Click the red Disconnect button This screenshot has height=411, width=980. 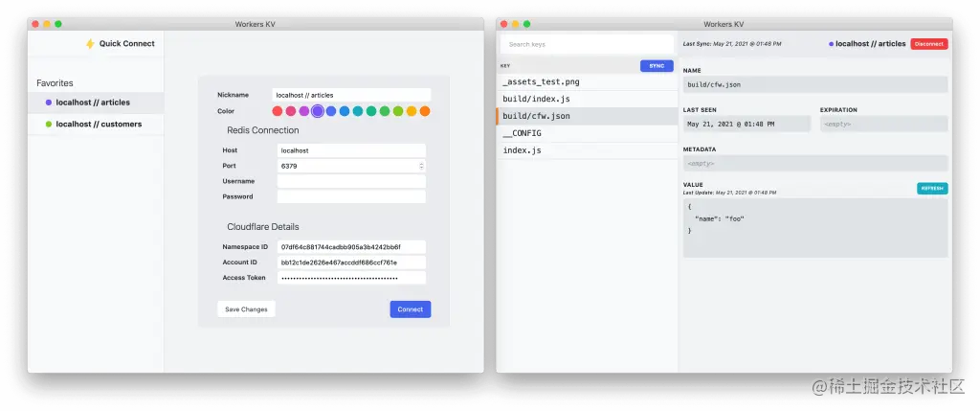coord(929,44)
